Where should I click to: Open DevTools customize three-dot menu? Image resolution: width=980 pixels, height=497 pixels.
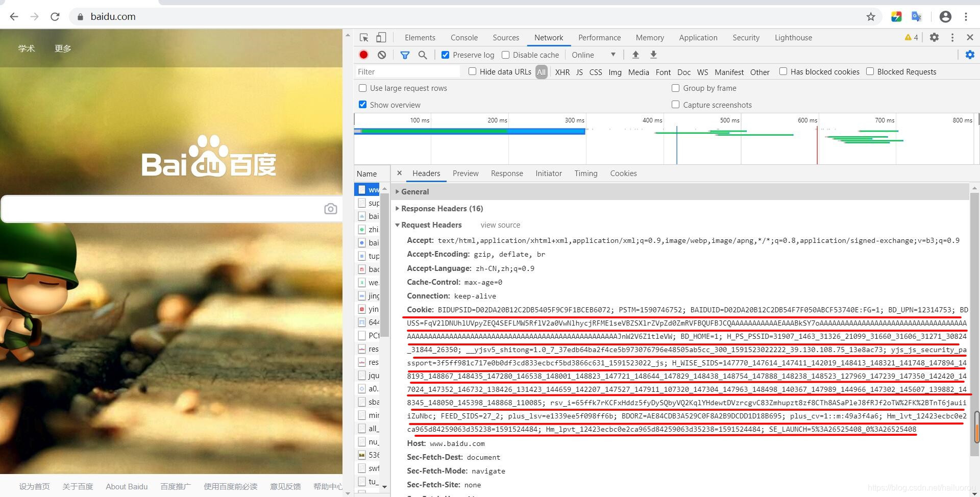[952, 37]
